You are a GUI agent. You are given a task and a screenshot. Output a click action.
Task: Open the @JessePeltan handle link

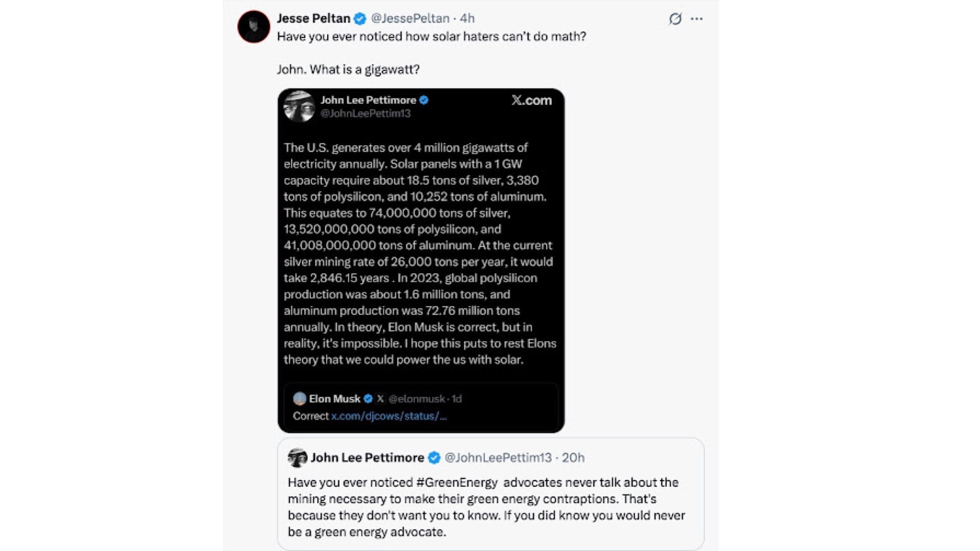point(410,18)
